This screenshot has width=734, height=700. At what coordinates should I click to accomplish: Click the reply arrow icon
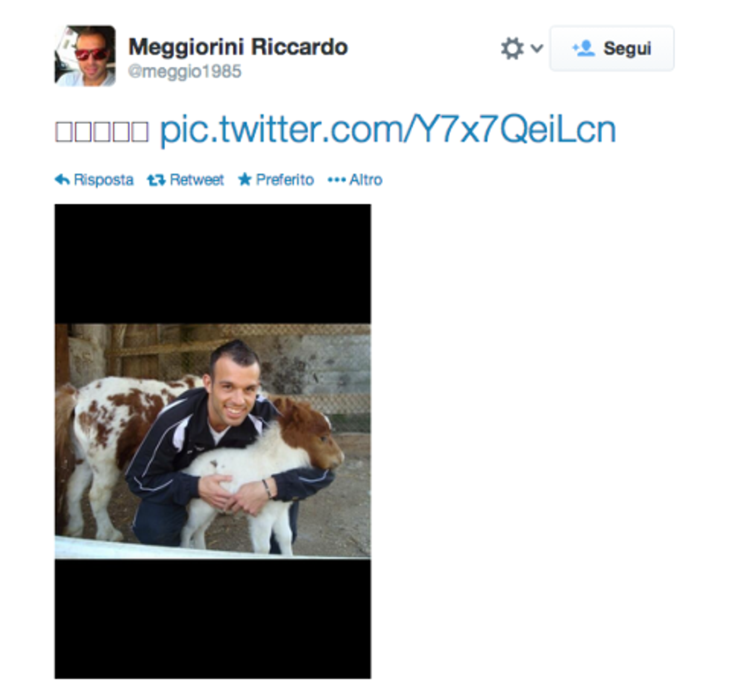tap(62, 179)
